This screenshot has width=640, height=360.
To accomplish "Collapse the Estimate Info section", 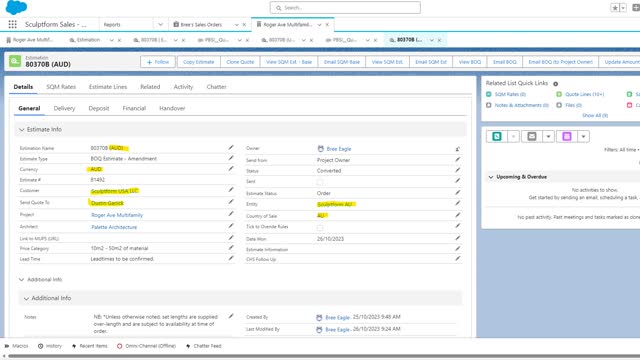I will point(22,129).
